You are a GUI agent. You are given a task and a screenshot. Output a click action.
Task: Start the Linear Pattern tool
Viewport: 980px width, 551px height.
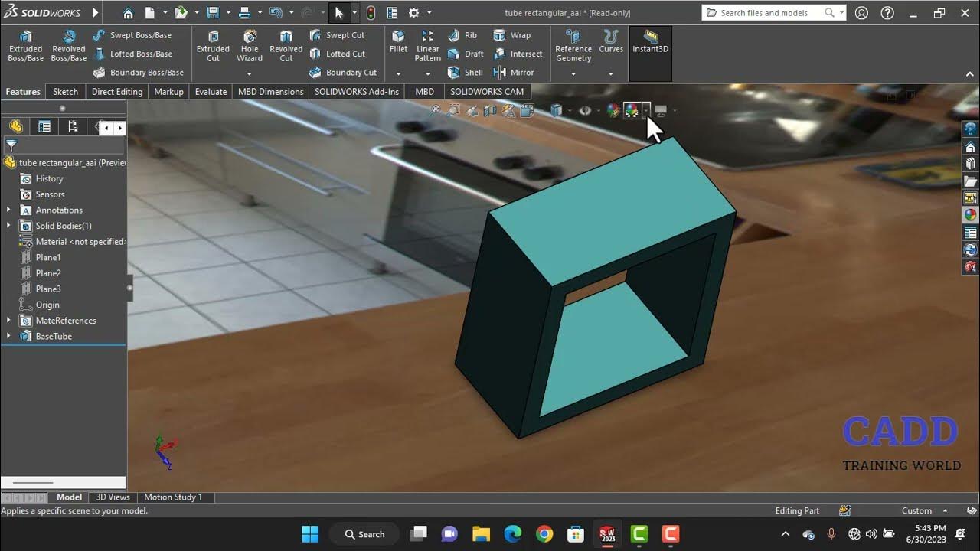[x=428, y=47]
